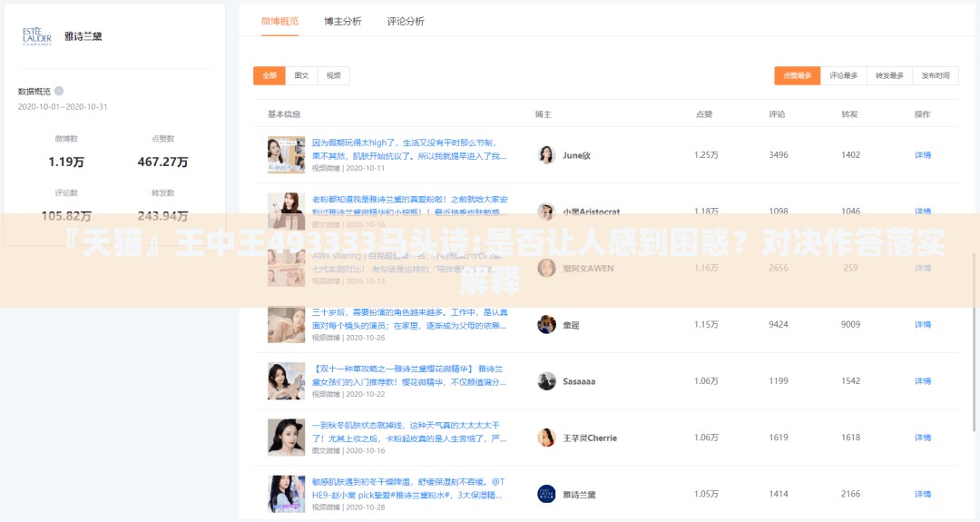Click the 点赞数 value 467.27万
The height and width of the screenshot is (522, 980).
tap(162, 162)
